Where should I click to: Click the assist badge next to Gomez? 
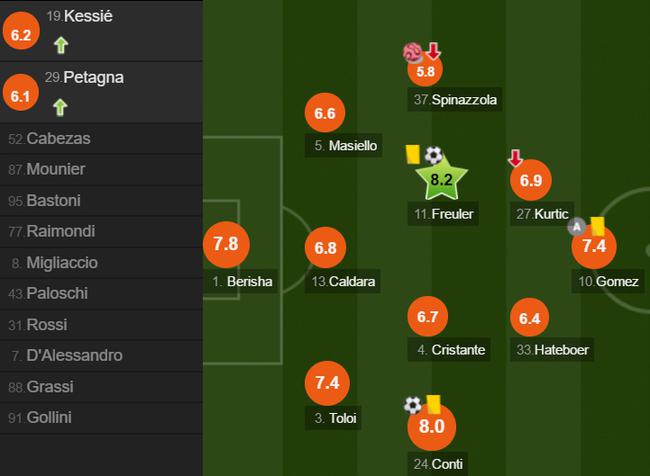[x=577, y=226]
